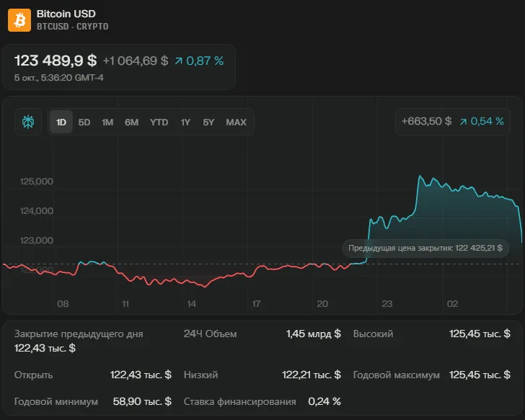Click the Низкий label
This screenshot has height=420, width=525.
(201, 375)
